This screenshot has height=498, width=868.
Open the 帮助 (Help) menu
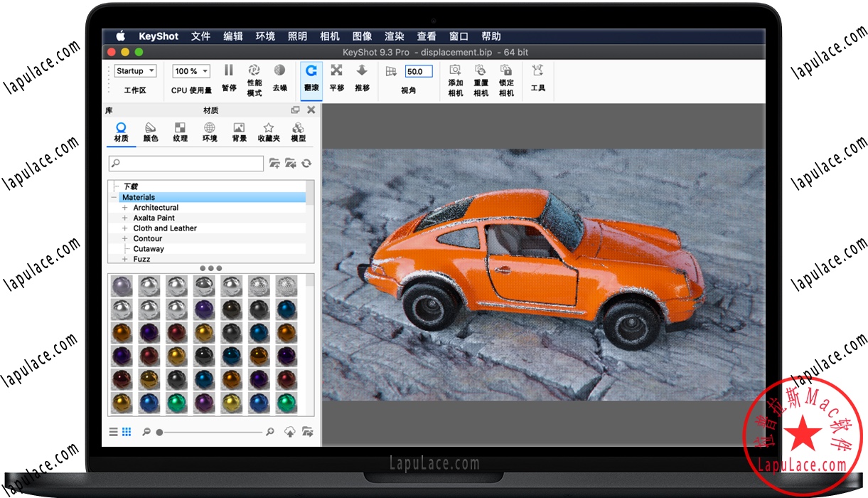(491, 36)
